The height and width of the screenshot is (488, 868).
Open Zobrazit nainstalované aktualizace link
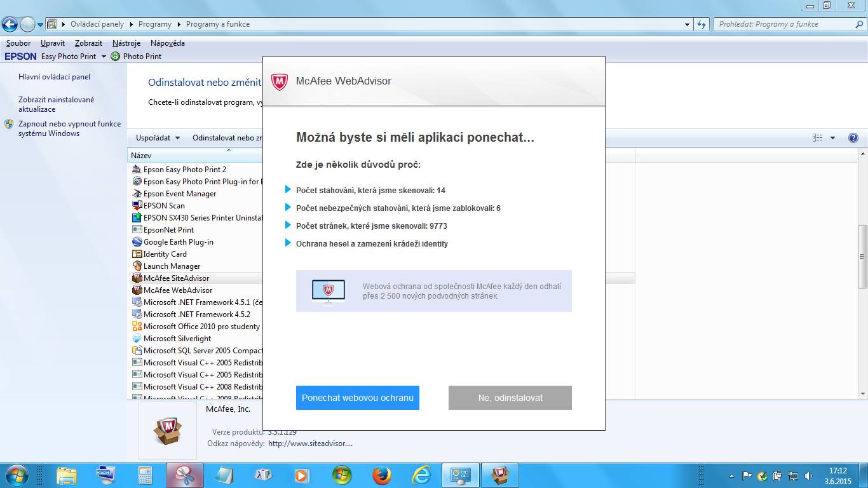pos(57,104)
